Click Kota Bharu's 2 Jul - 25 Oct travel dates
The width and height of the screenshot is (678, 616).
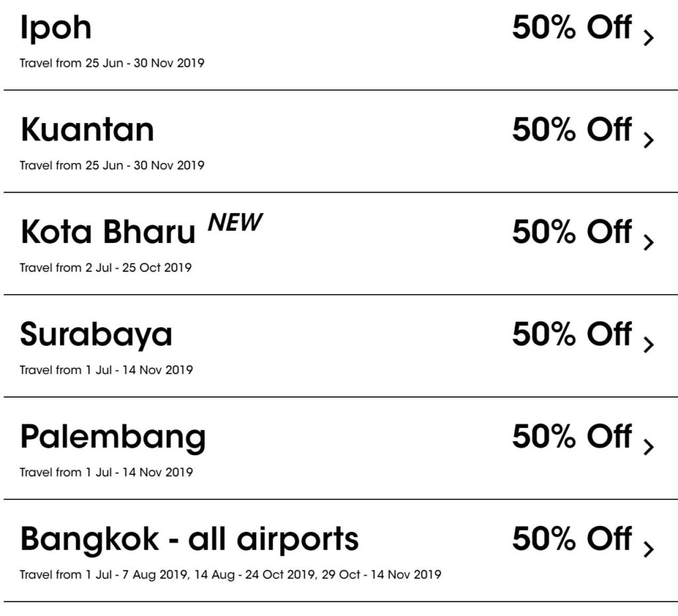106,268
